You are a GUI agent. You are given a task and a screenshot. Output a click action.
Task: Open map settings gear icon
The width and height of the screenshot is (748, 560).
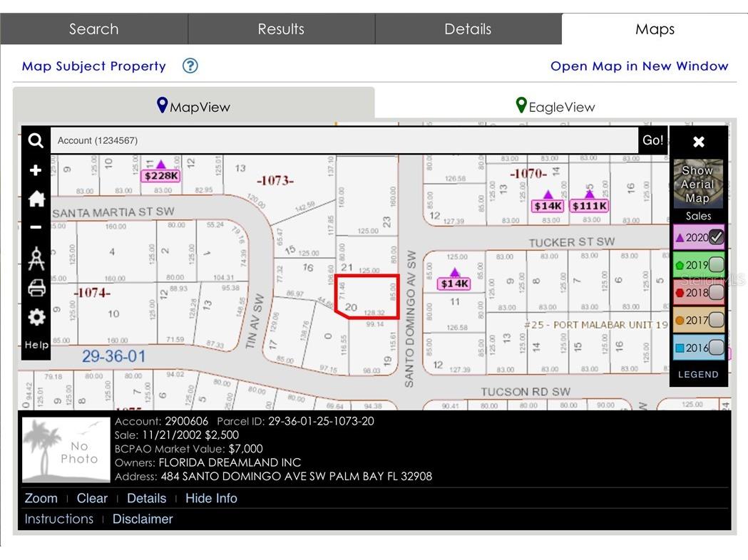tap(36, 317)
